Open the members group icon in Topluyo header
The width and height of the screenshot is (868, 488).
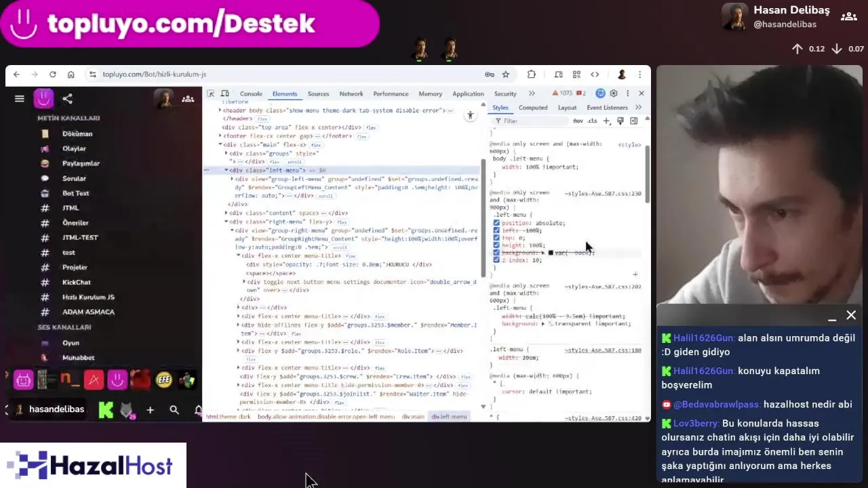pyautogui.click(x=188, y=99)
